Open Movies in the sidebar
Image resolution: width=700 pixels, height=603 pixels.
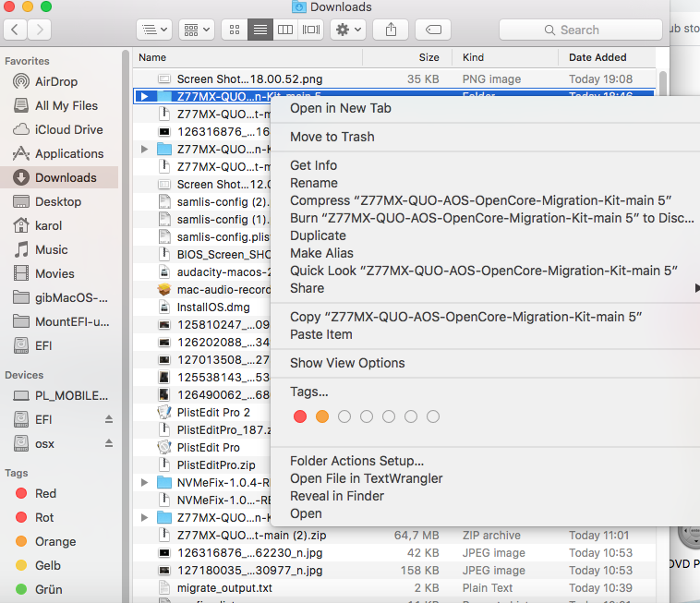[x=59, y=273]
